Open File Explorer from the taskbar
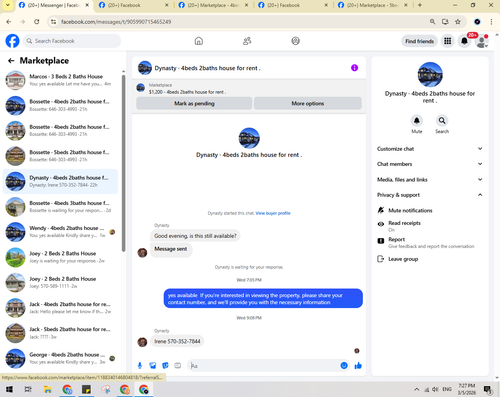 (x=48, y=389)
